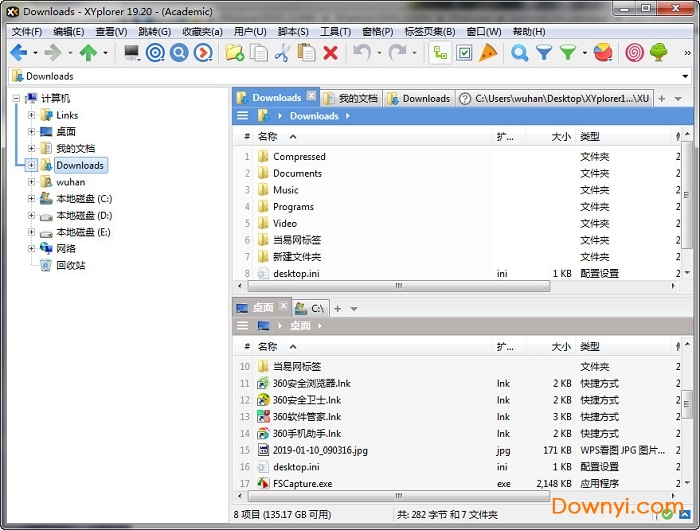
Task: Click lower pane vertical scrollbar thumb
Action: click(x=687, y=404)
